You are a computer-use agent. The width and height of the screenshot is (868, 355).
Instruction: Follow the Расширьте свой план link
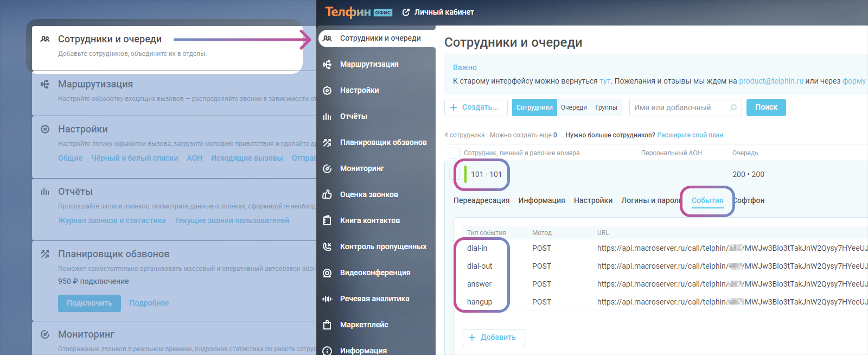(x=690, y=135)
